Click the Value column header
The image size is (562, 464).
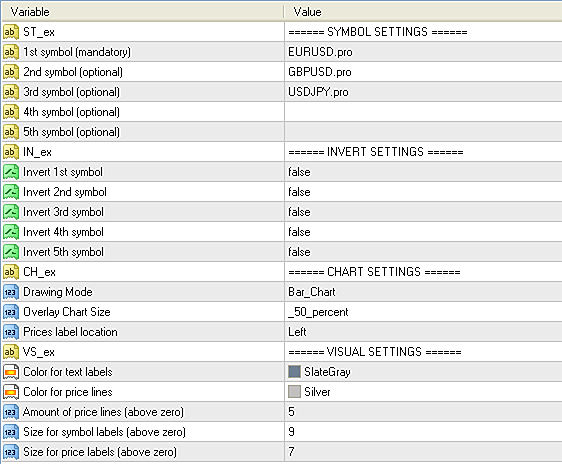click(423, 12)
